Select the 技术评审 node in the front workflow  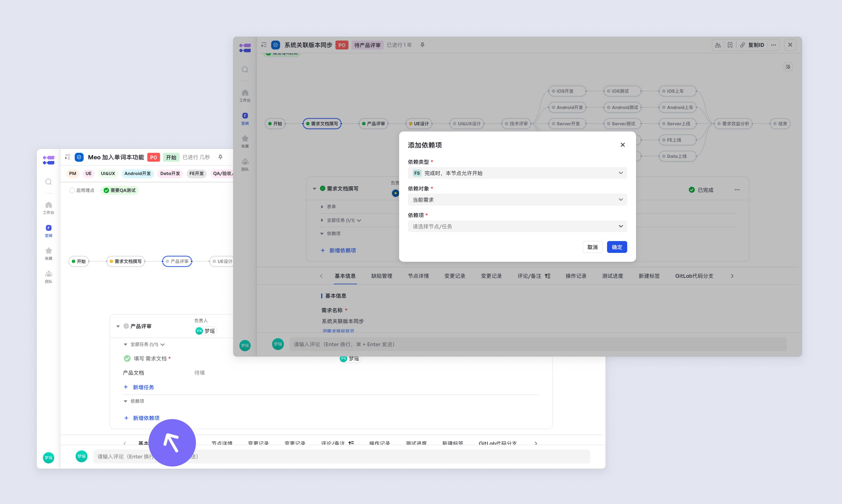point(516,124)
